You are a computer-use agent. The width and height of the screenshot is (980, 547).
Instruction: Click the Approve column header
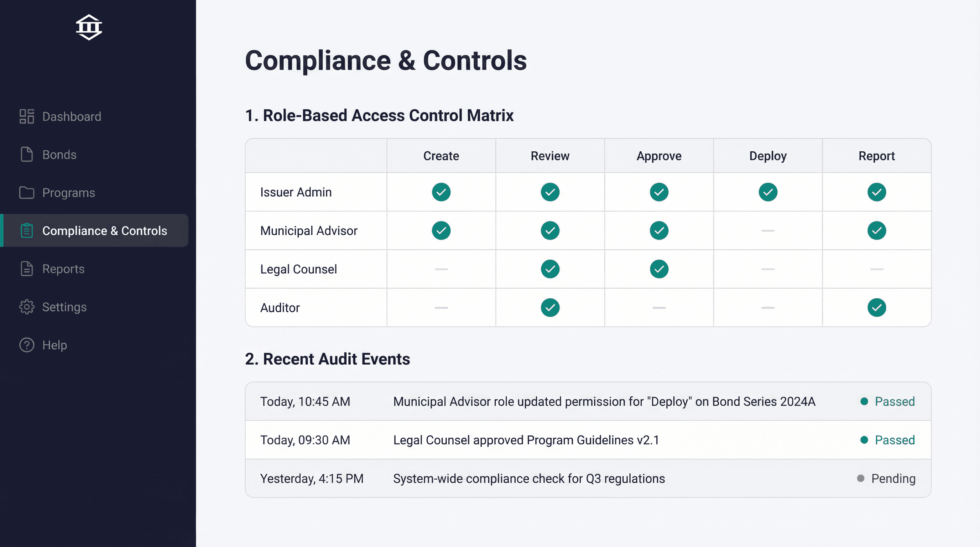659,156
